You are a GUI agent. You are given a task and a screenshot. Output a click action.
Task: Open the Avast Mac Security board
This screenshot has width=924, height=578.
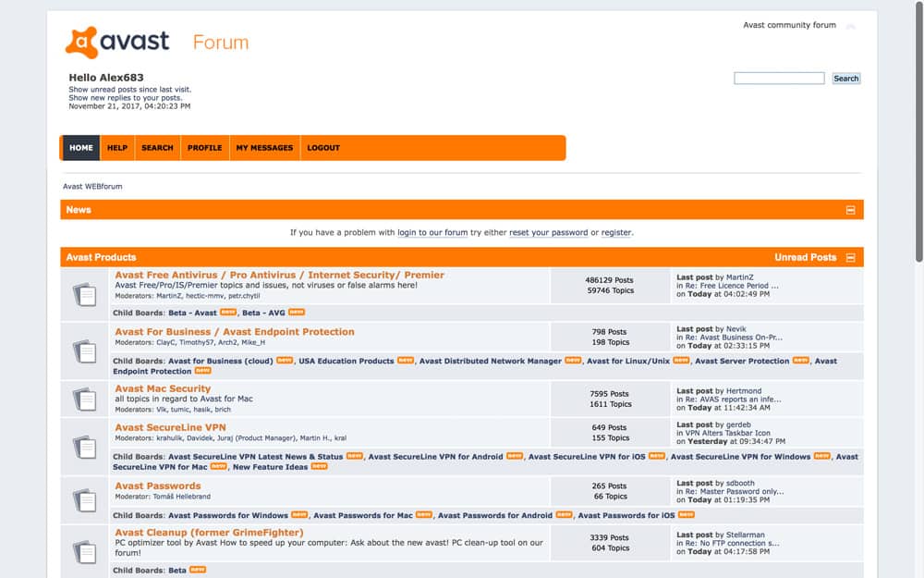click(x=163, y=388)
